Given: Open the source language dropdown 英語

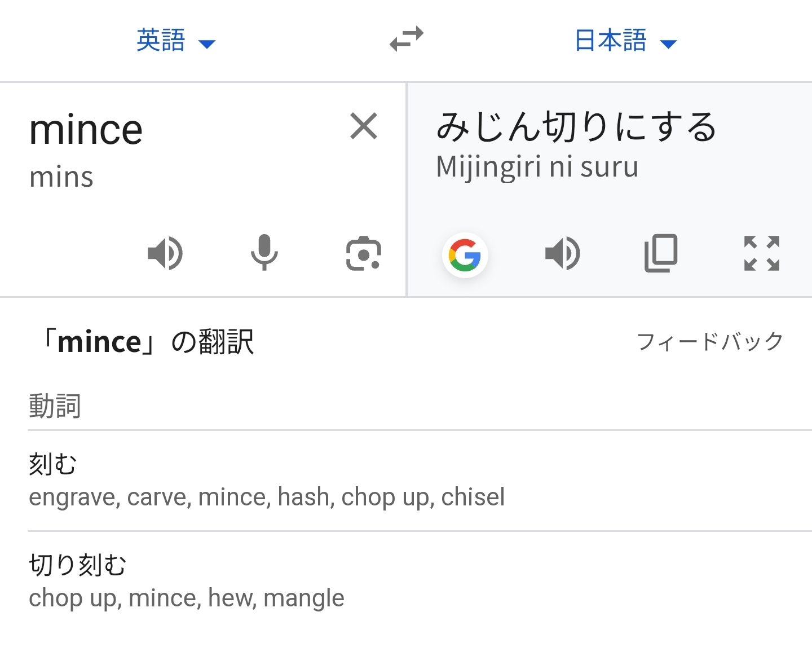Looking at the screenshot, I should pyautogui.click(x=161, y=41).
